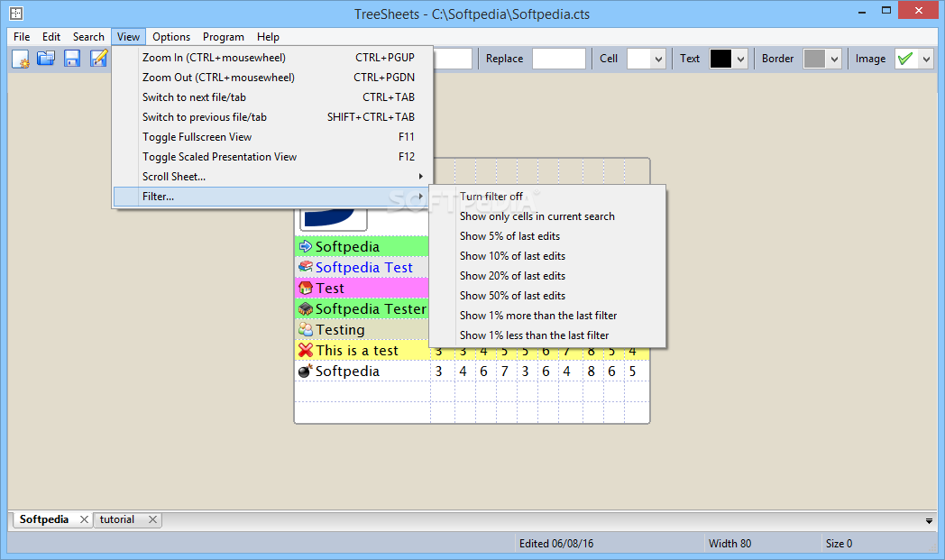Close the tutorial tab
Image resolution: width=945 pixels, height=560 pixels.
pyautogui.click(x=152, y=519)
